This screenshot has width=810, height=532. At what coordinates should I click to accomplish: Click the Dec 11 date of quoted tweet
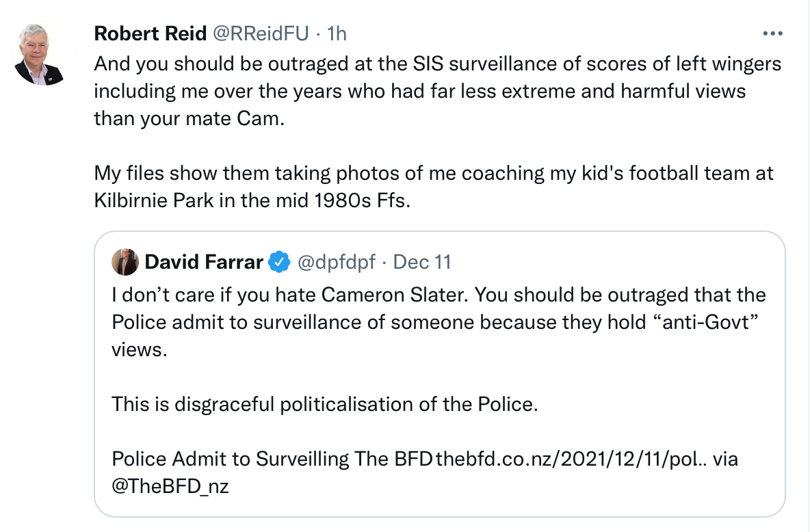(x=423, y=262)
